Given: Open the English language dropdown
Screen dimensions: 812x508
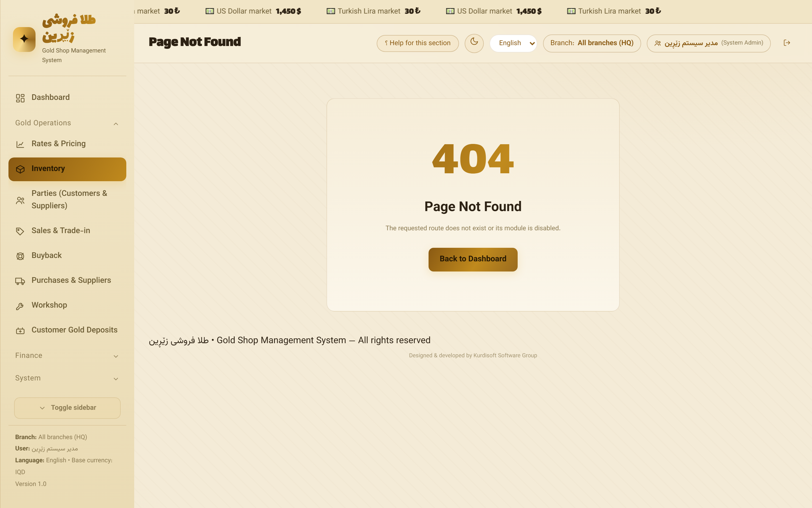Looking at the screenshot, I should pos(513,43).
